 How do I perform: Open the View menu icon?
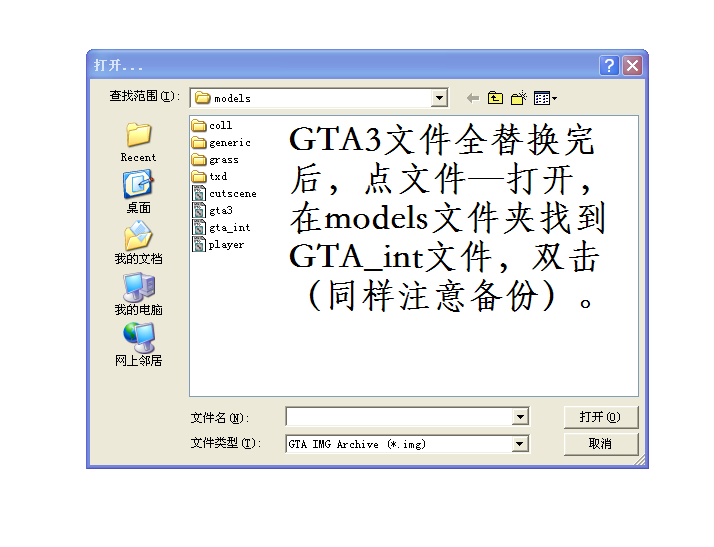point(545,98)
